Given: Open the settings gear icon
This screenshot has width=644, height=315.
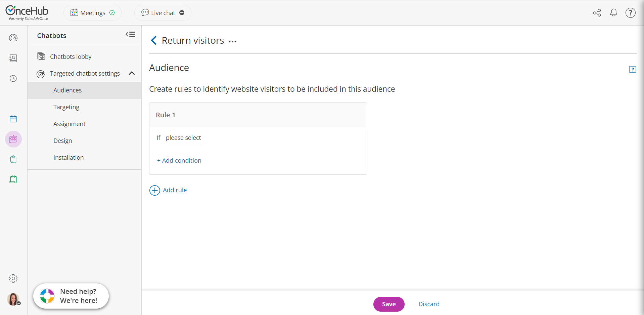Looking at the screenshot, I should tap(13, 278).
